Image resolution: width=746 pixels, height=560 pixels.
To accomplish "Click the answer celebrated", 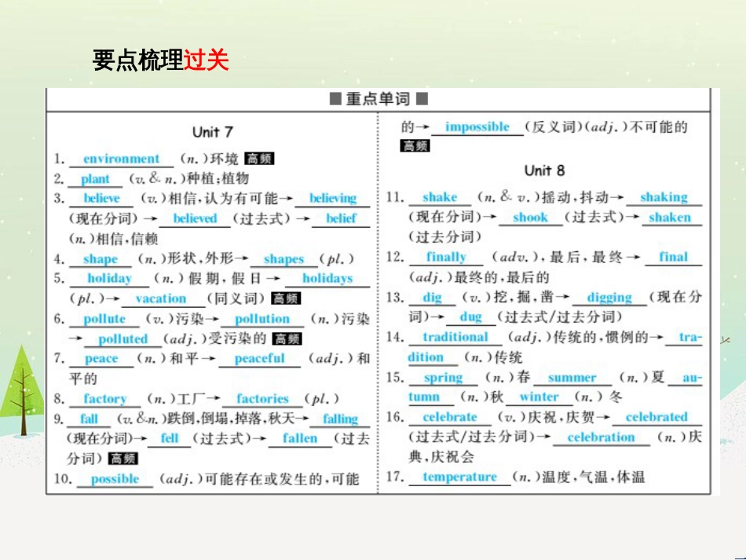I will [x=656, y=417].
